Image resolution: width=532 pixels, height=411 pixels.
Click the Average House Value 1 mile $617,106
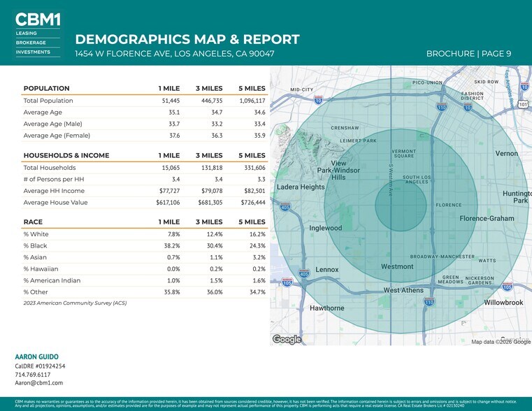click(168, 203)
